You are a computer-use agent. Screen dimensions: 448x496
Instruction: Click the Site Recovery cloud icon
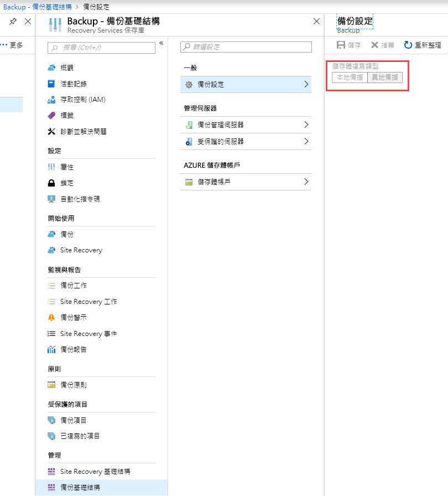click(51, 250)
